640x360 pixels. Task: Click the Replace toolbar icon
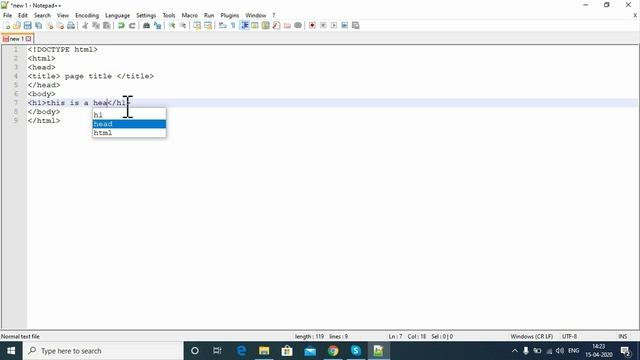tap(157, 25)
